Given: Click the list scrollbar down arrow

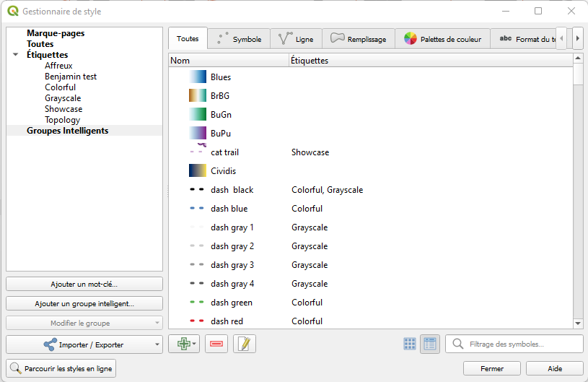Looking at the screenshot, I should point(578,323).
